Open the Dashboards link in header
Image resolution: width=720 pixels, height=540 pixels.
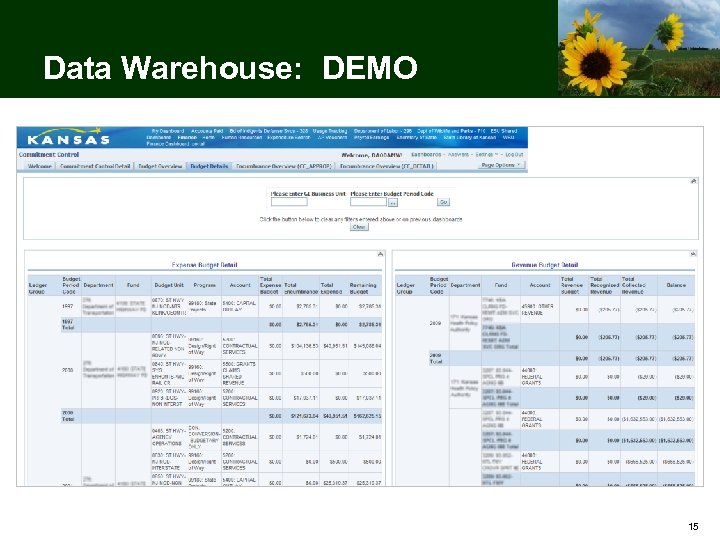tap(426, 155)
